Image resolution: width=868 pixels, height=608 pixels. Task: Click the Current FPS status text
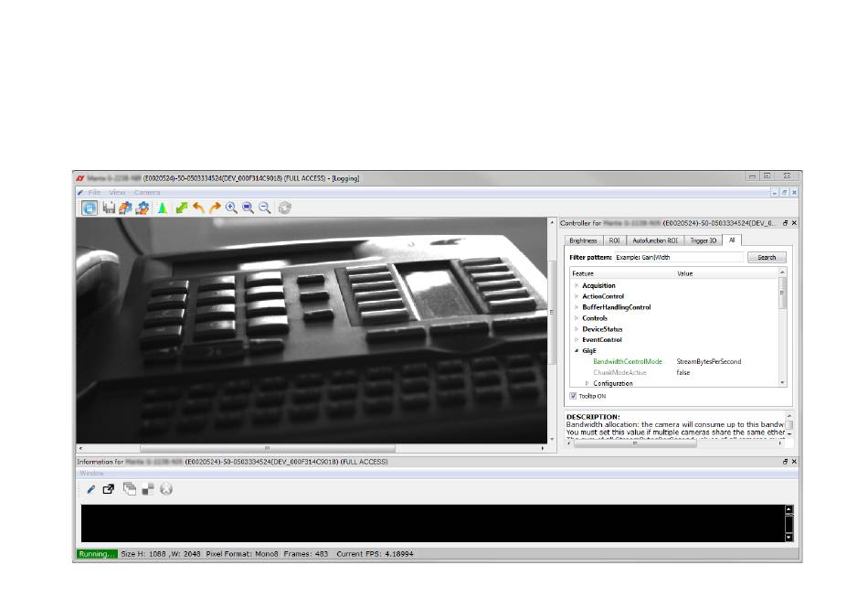coord(375,554)
